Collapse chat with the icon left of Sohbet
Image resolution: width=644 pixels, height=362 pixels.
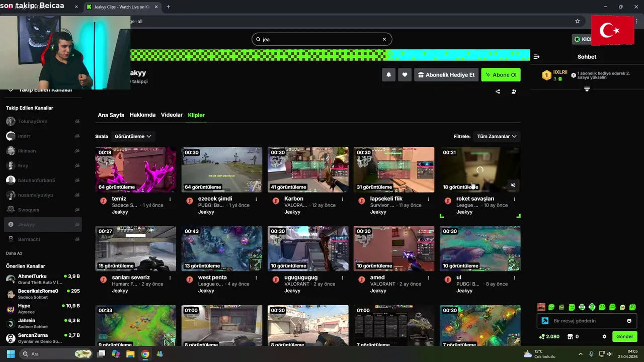[x=536, y=57]
